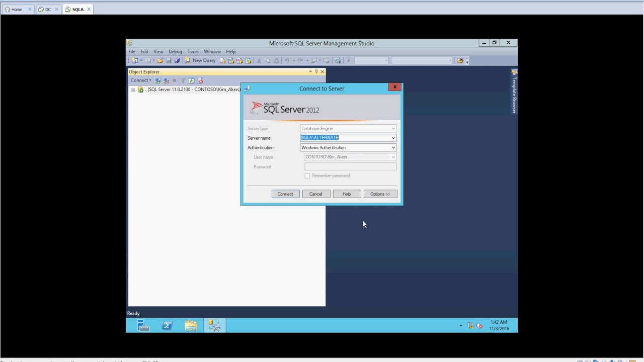Screen dimensions: 644x362
Task: Select the SQL Server CONTOSO\Kim_Akers tree node
Action: click(x=193, y=89)
